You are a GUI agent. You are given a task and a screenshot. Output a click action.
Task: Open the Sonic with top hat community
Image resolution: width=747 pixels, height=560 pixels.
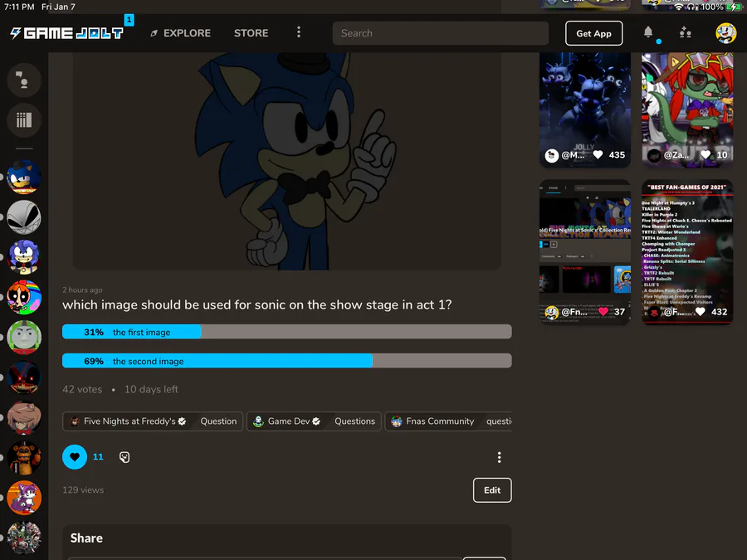pyautogui.click(x=24, y=178)
